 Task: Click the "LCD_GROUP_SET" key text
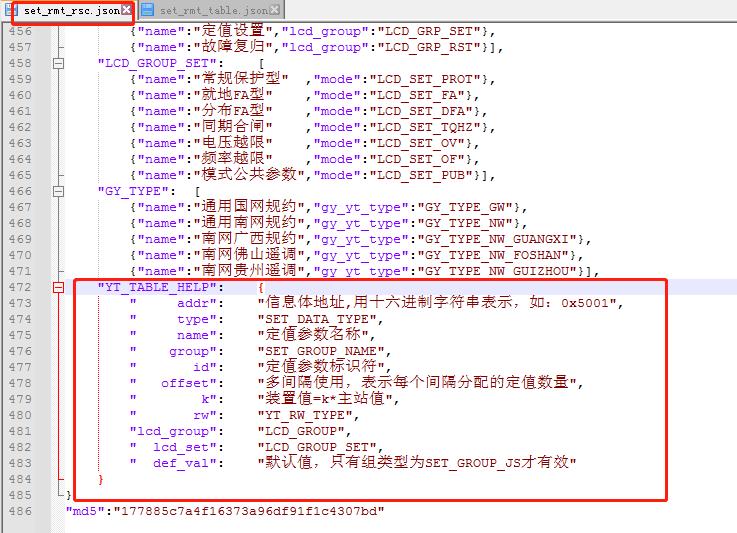coord(157,63)
